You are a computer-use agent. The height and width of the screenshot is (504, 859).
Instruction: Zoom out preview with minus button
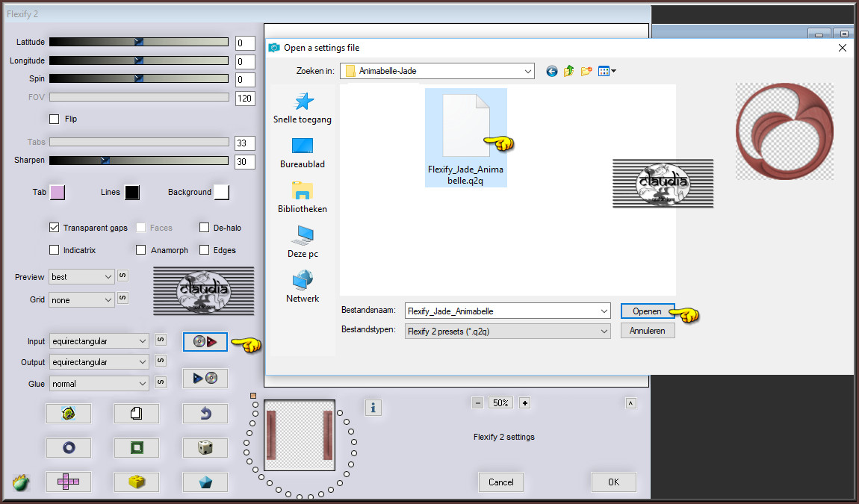pos(478,403)
